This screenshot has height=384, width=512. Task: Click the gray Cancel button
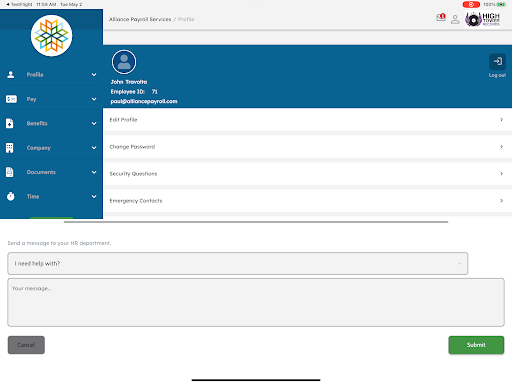click(26, 345)
